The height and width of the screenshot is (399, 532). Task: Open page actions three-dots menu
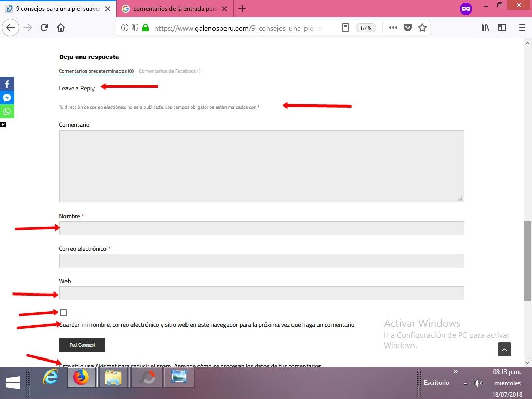pyautogui.click(x=393, y=28)
